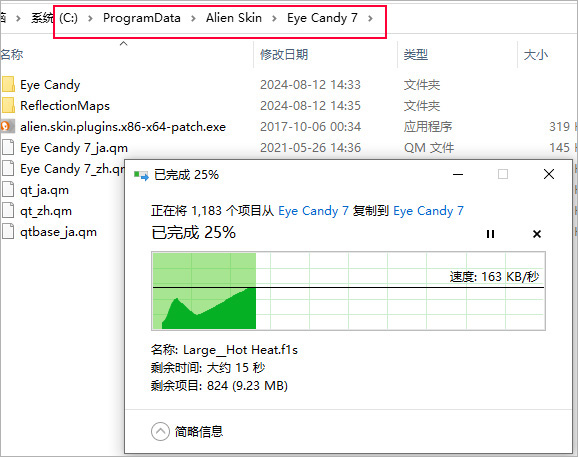Collapse details via 简略信息 chevron
Image resolution: width=578 pixels, height=457 pixels.
(160, 431)
